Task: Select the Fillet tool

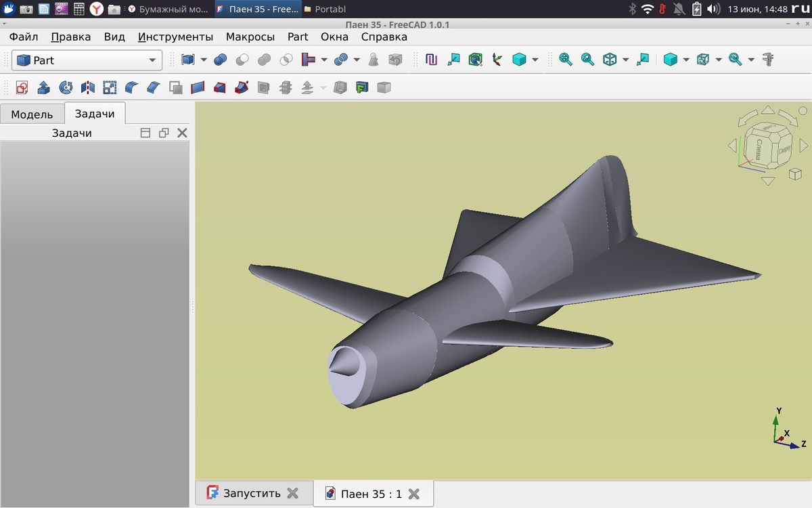Action: tap(132, 87)
